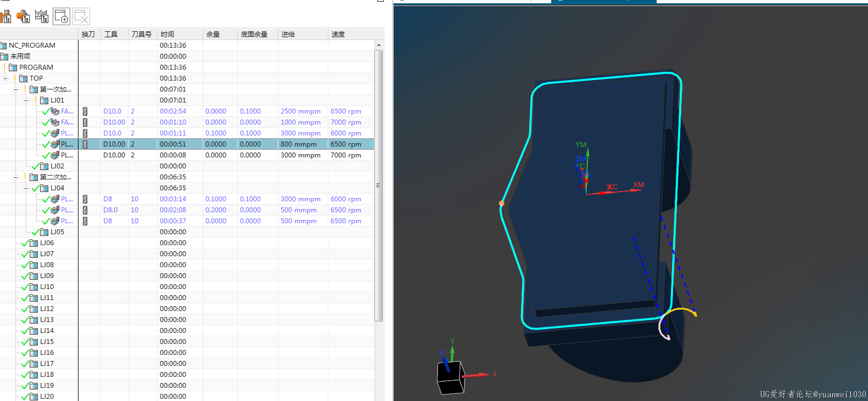Screen dimensions: 868x401
Task: Click the scrollbar up arrow
Action: pyautogui.click(x=378, y=45)
